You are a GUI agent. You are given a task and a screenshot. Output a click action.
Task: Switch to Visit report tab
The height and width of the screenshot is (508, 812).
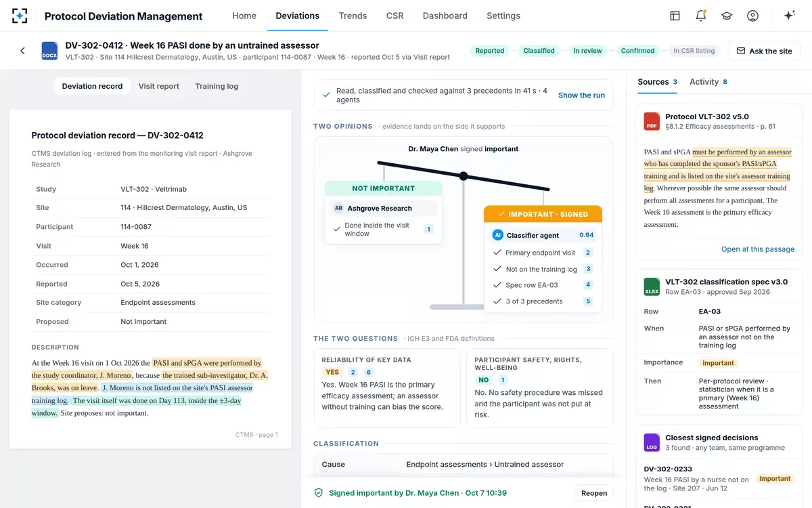click(x=159, y=86)
